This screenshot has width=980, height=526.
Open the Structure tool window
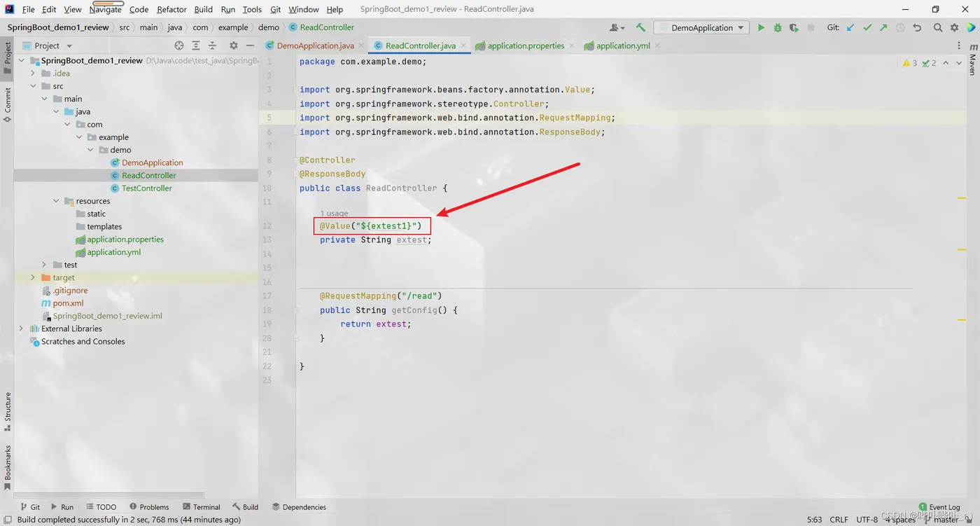coord(7,412)
